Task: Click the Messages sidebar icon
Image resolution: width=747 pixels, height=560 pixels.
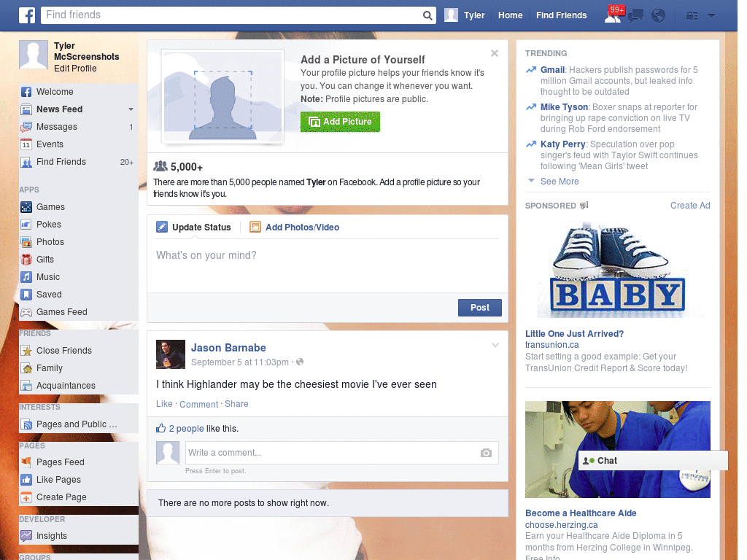Action: (26, 127)
